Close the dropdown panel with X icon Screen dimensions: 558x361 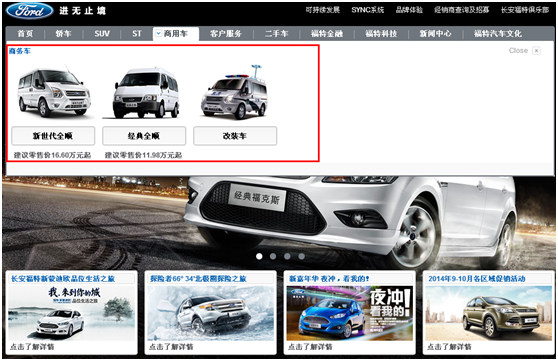(536, 51)
